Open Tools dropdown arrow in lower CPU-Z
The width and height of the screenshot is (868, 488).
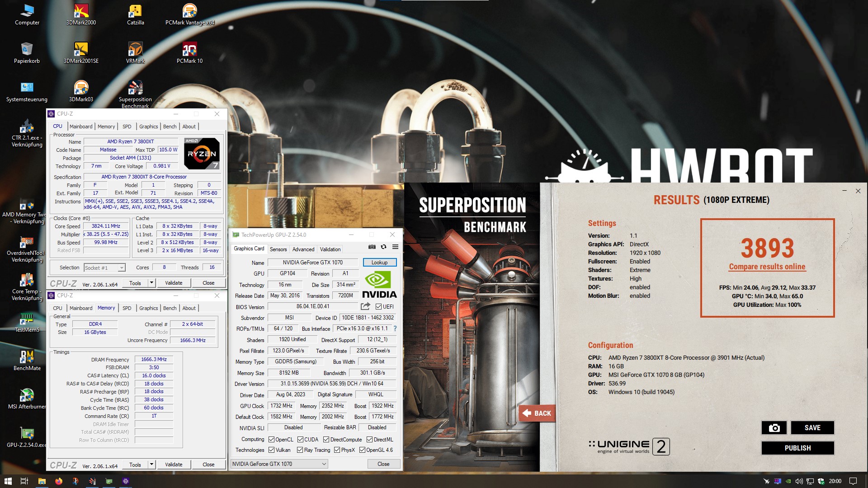[151, 465]
